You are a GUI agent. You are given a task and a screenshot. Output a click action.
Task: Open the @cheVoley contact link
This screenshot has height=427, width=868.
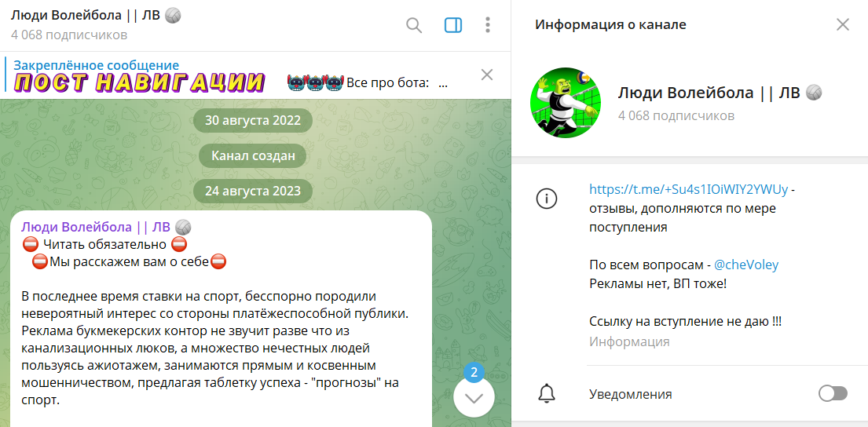746,265
